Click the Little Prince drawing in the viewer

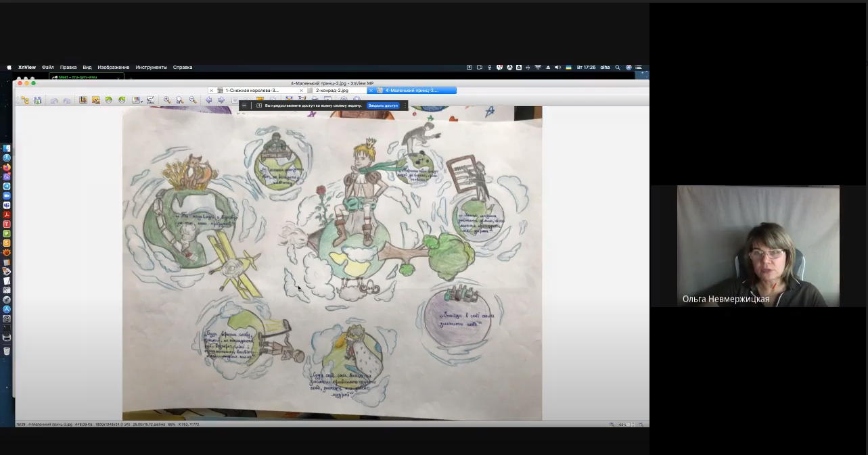[332, 264]
